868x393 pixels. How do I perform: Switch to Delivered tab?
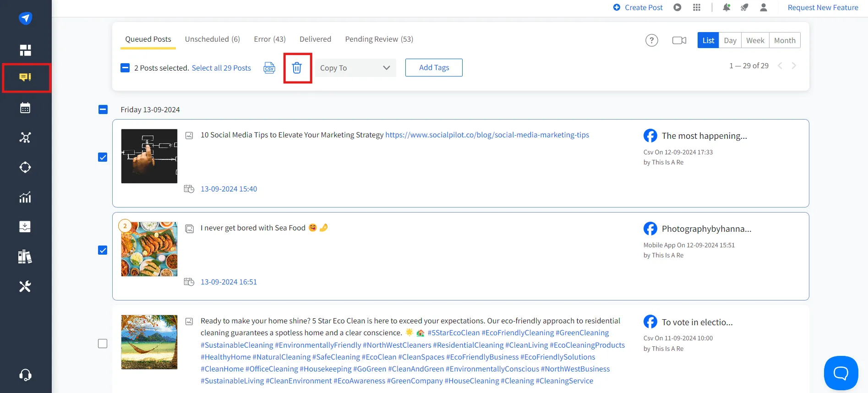316,39
